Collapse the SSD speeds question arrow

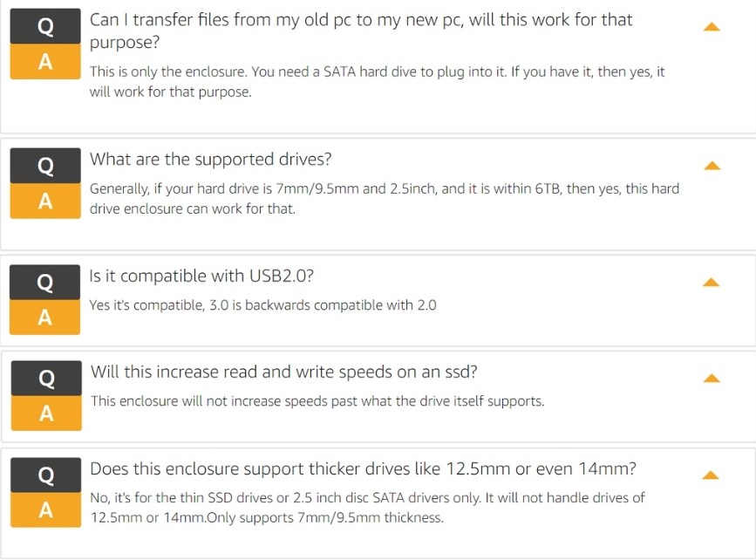click(x=712, y=379)
